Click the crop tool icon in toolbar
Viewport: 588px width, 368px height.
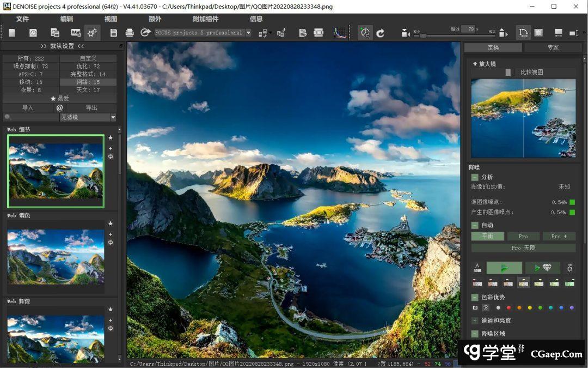[x=523, y=33]
